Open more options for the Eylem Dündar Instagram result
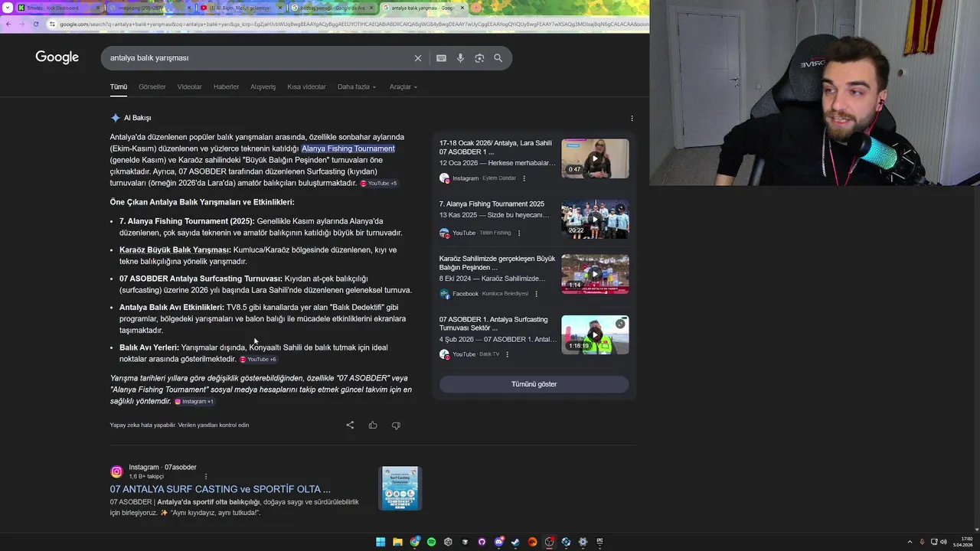Image resolution: width=980 pixels, height=551 pixels. [524, 178]
